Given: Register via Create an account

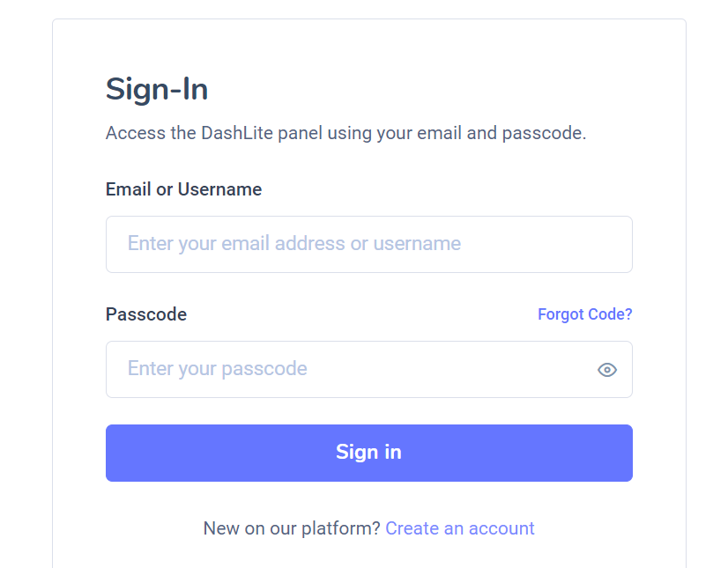Looking at the screenshot, I should pos(459,528).
